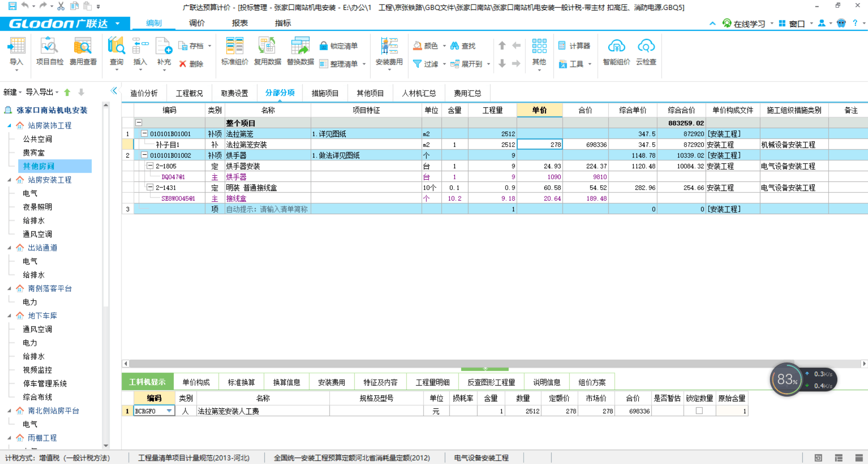The height and width of the screenshot is (464, 868).
Task: Open the 费用汇总 tab
Action: (x=467, y=93)
